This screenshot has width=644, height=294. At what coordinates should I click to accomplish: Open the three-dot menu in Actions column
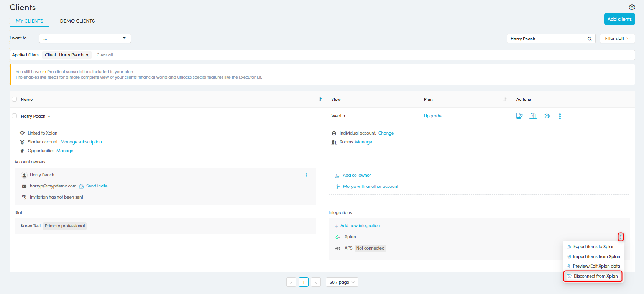[560, 116]
